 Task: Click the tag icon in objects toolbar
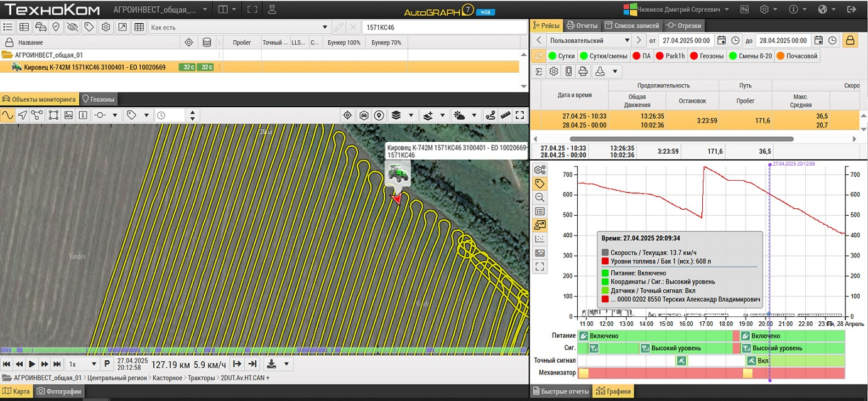(89, 27)
